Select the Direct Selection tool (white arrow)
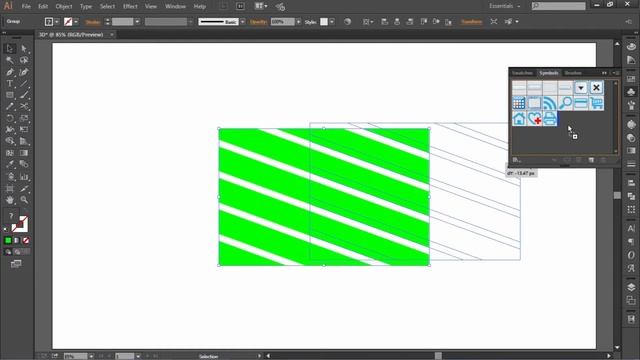This screenshot has width=640, height=360. (24, 49)
